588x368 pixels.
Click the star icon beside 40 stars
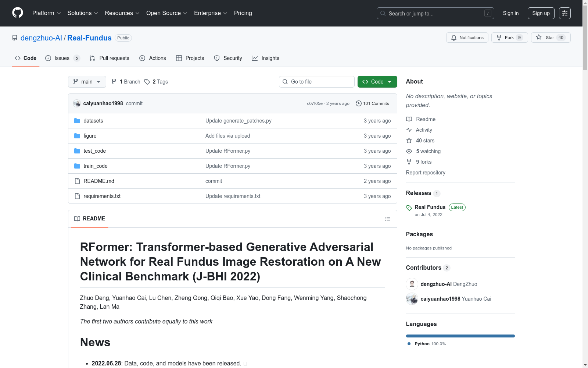(x=409, y=141)
